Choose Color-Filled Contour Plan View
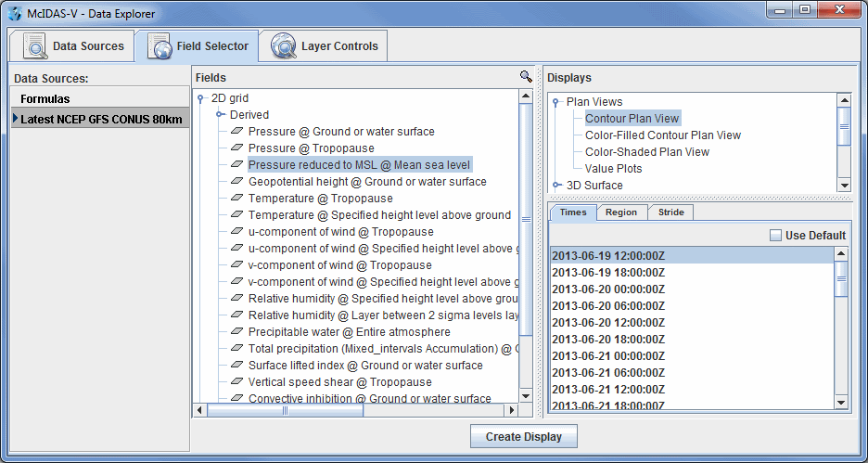The image size is (868, 463). 663,135
